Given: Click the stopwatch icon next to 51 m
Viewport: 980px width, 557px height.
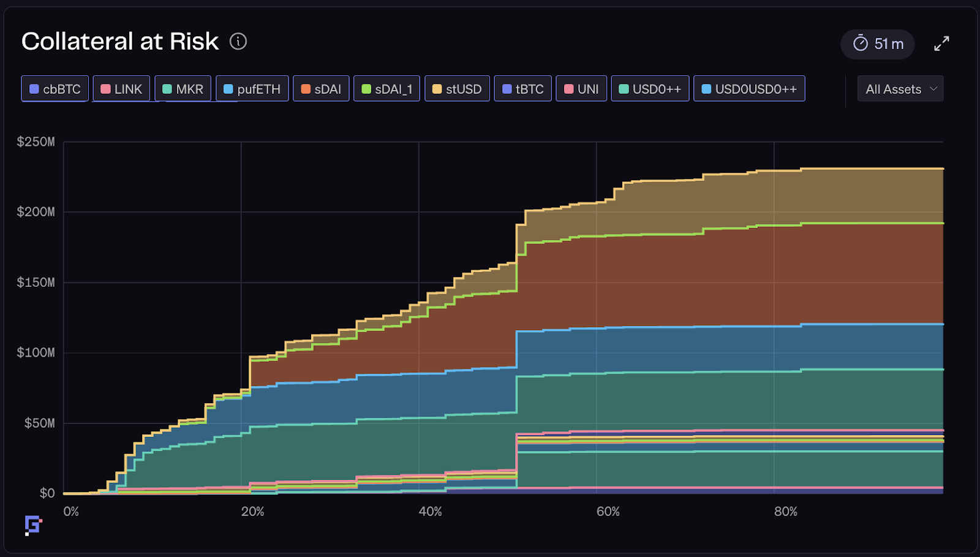Looking at the screenshot, I should click(861, 44).
